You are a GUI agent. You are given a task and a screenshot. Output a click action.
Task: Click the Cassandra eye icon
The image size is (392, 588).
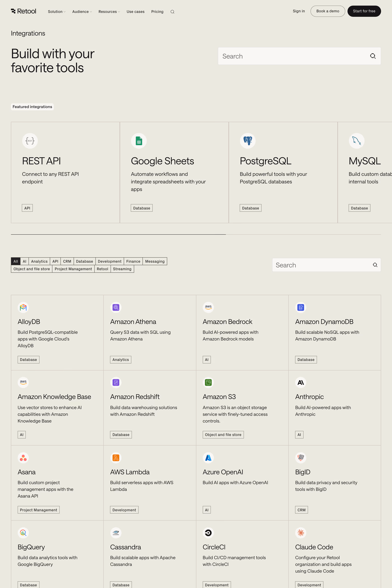click(x=116, y=533)
